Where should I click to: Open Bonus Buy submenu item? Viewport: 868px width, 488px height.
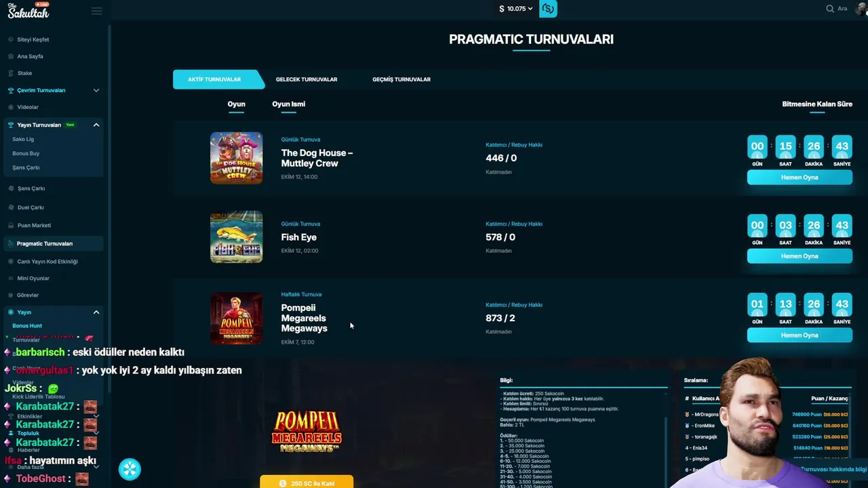[x=26, y=153]
